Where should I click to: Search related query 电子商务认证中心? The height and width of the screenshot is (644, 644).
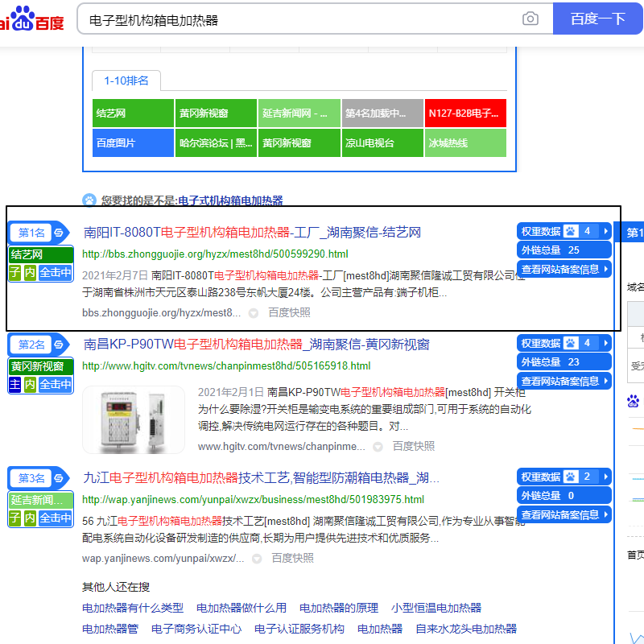196,629
